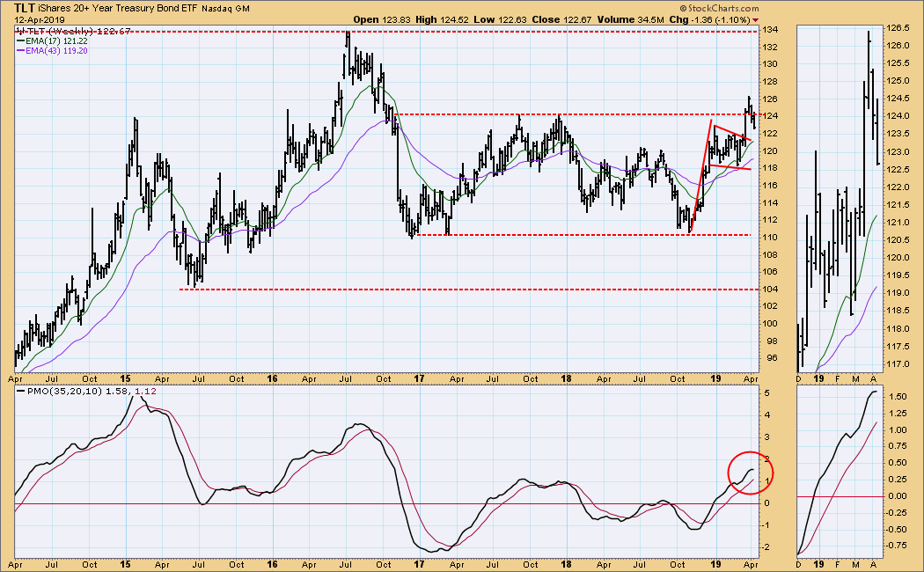The height and width of the screenshot is (572, 924).
Task: Click 5 on the PMO panel axis
Action: point(766,392)
